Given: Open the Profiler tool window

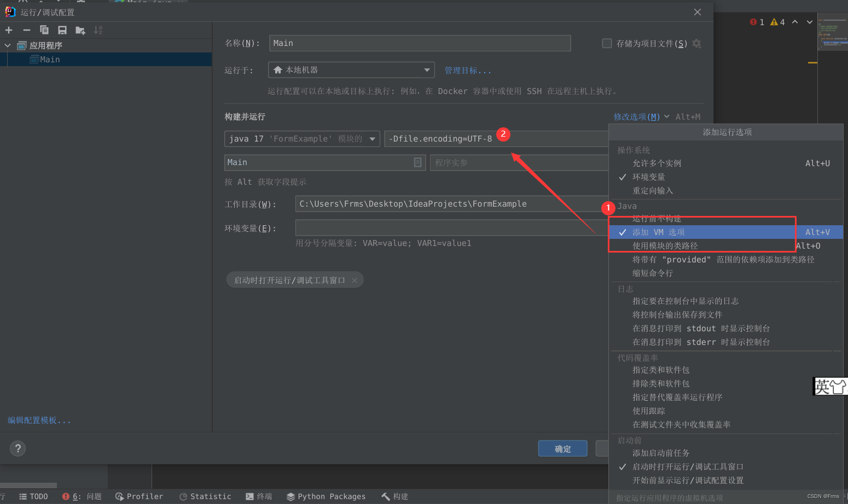Looking at the screenshot, I should point(139,496).
